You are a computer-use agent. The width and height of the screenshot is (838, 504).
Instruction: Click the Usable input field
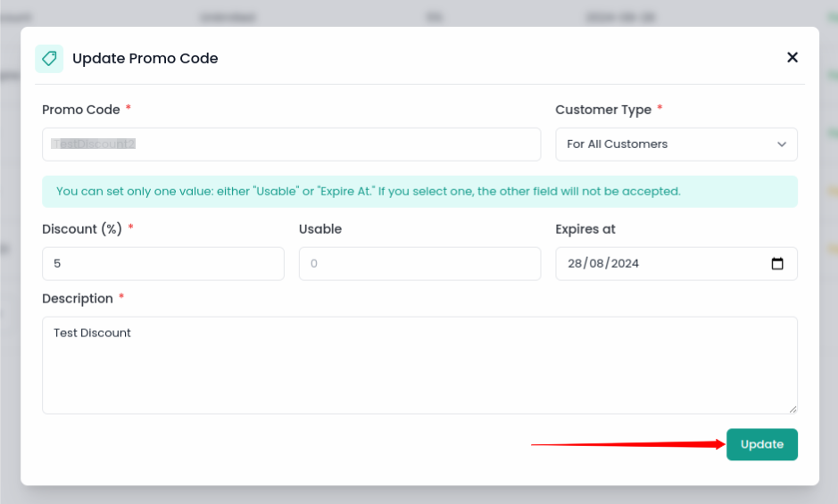pyautogui.click(x=419, y=264)
